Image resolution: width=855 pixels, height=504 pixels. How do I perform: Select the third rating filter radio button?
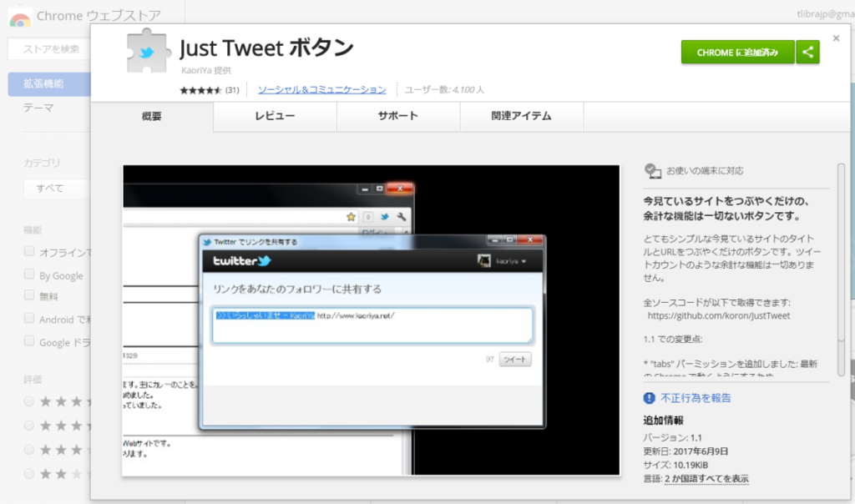[29, 450]
